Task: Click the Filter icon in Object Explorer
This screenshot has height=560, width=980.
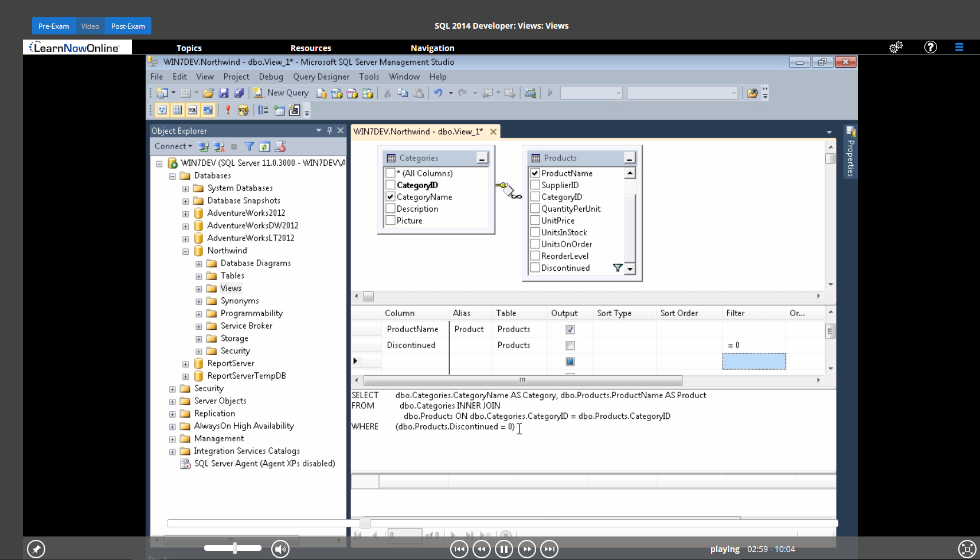Action: [249, 147]
